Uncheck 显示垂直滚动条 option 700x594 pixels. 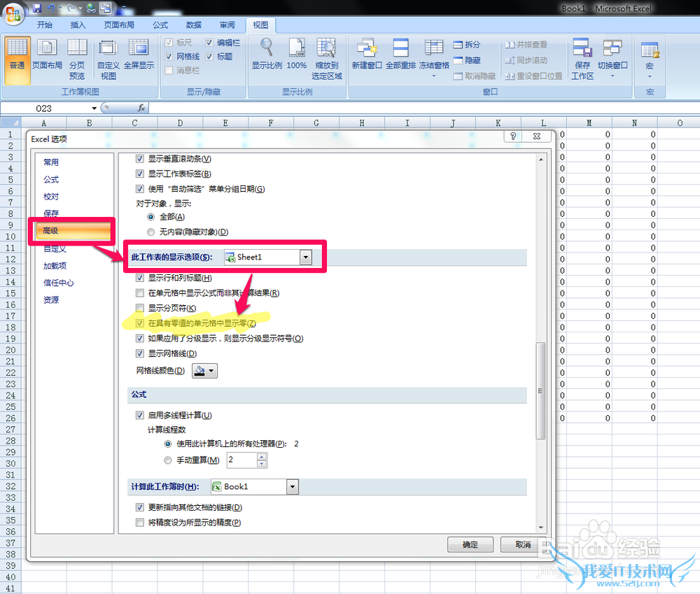[x=140, y=159]
